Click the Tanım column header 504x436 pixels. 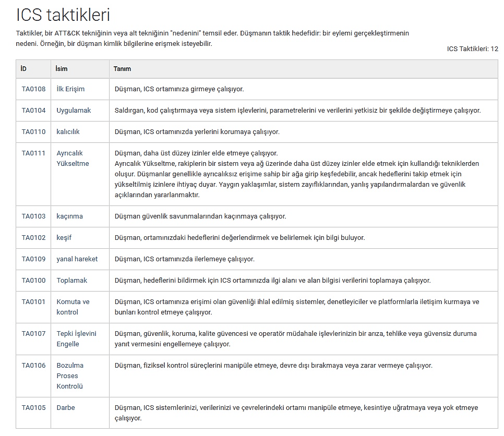(122, 69)
